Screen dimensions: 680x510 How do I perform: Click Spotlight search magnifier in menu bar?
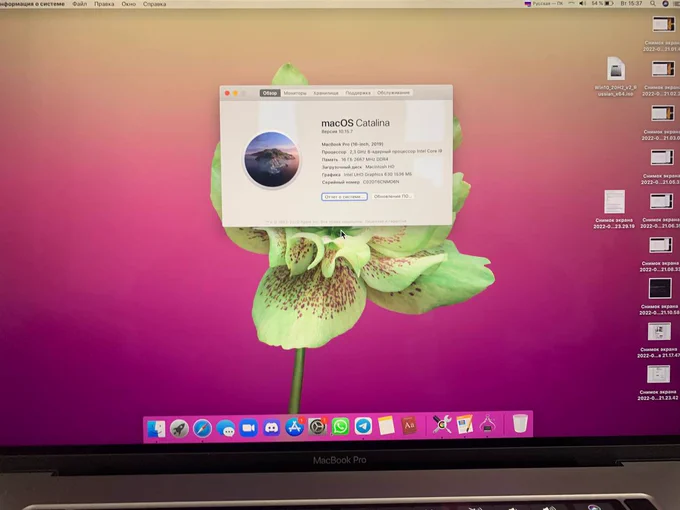tap(653, 3)
